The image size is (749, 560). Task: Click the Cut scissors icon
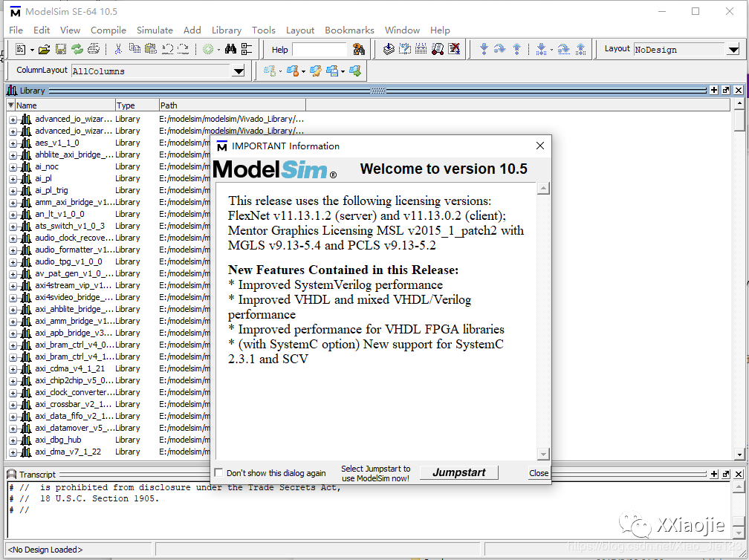118,49
